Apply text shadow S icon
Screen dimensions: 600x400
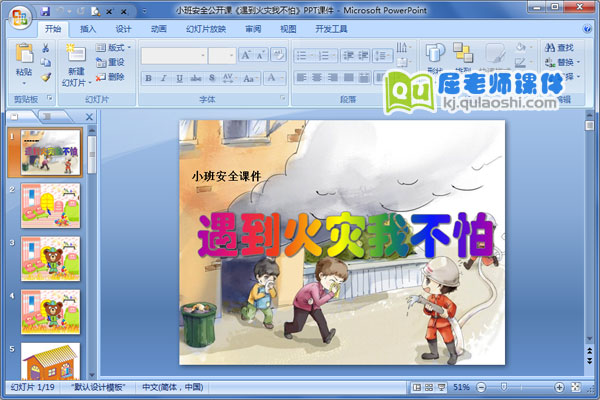[x=212, y=78]
